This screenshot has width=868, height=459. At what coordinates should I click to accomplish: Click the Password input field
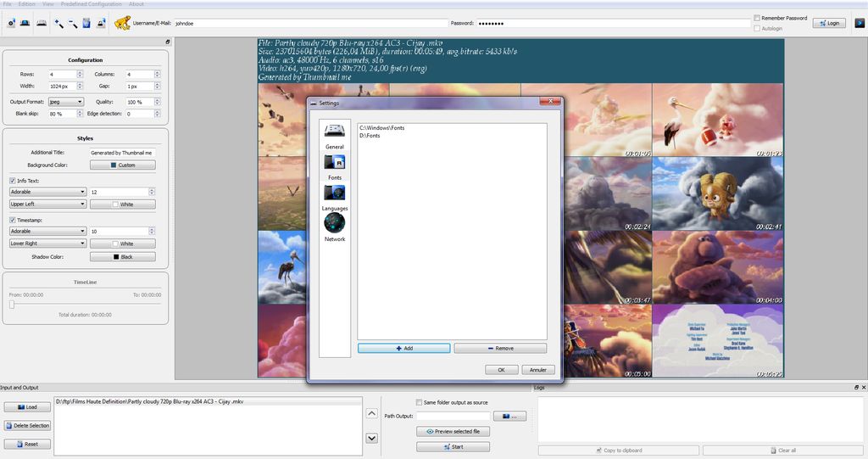(614, 23)
